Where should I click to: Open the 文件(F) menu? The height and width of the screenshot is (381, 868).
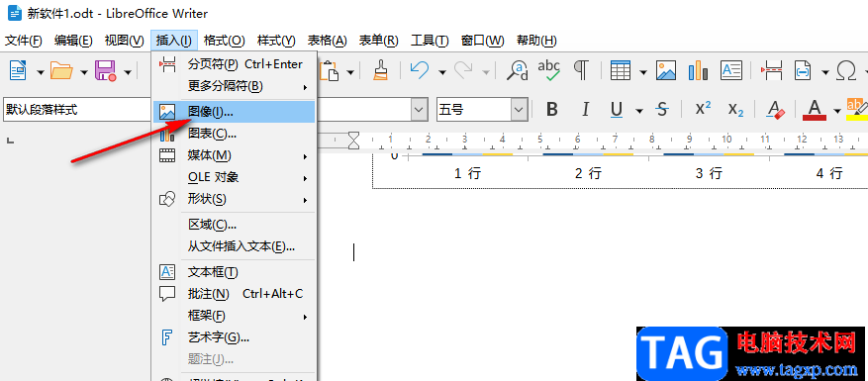(x=23, y=41)
